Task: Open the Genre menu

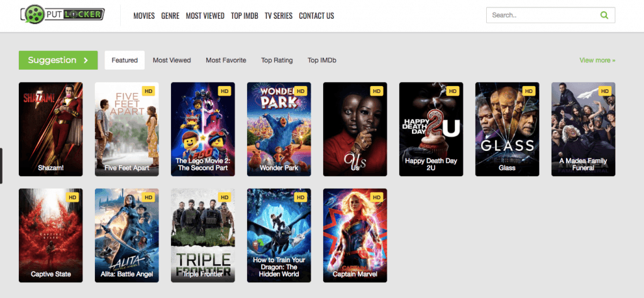Action: (170, 16)
